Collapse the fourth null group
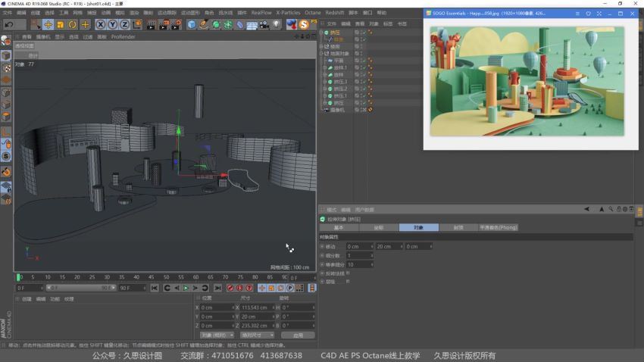Viewport: 644px width, 362px height. tap(321, 53)
